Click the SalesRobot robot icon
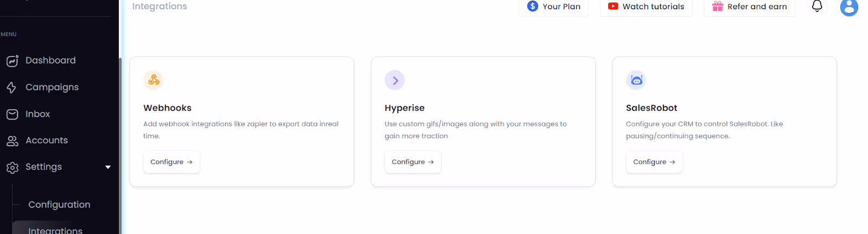 [x=636, y=80]
